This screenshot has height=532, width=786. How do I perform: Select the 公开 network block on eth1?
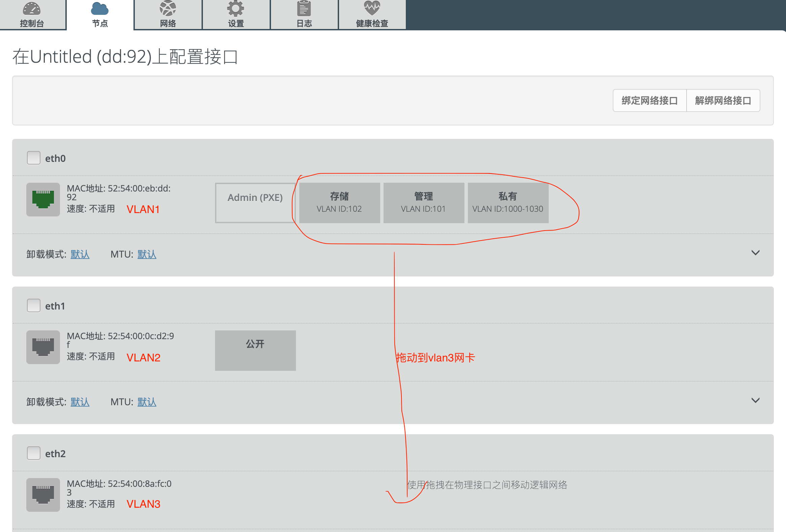point(255,351)
